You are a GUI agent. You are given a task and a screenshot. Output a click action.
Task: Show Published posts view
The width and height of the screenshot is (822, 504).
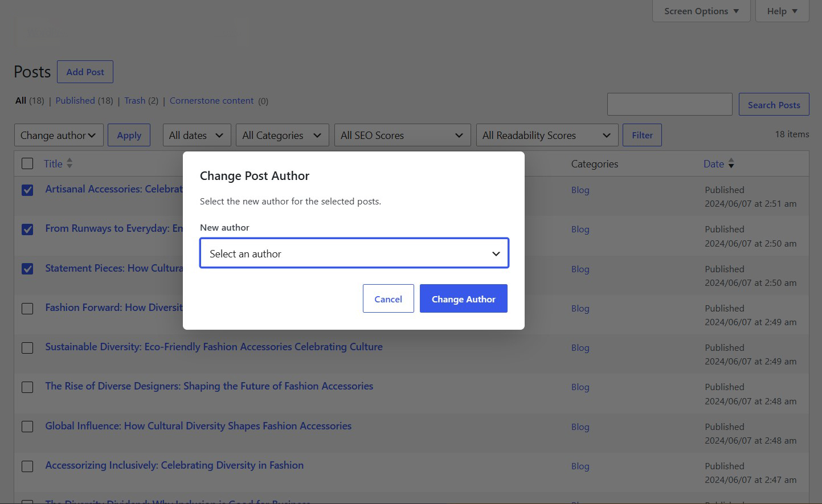[75, 101]
